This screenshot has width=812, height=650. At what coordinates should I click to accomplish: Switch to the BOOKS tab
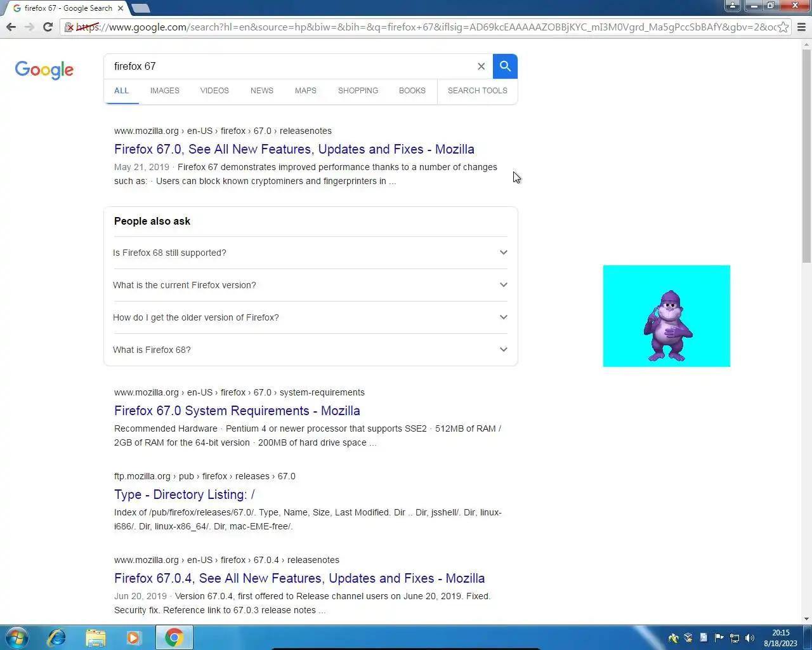point(412,91)
